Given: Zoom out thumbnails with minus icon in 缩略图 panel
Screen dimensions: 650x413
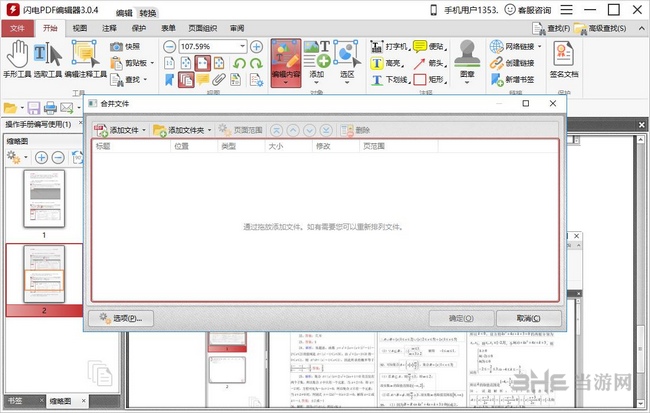Looking at the screenshot, I should pos(58,158).
